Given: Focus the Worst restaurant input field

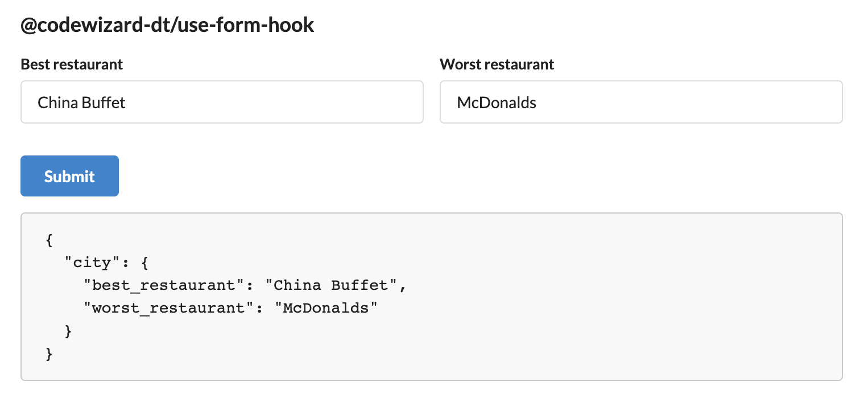Looking at the screenshot, I should pyautogui.click(x=641, y=102).
